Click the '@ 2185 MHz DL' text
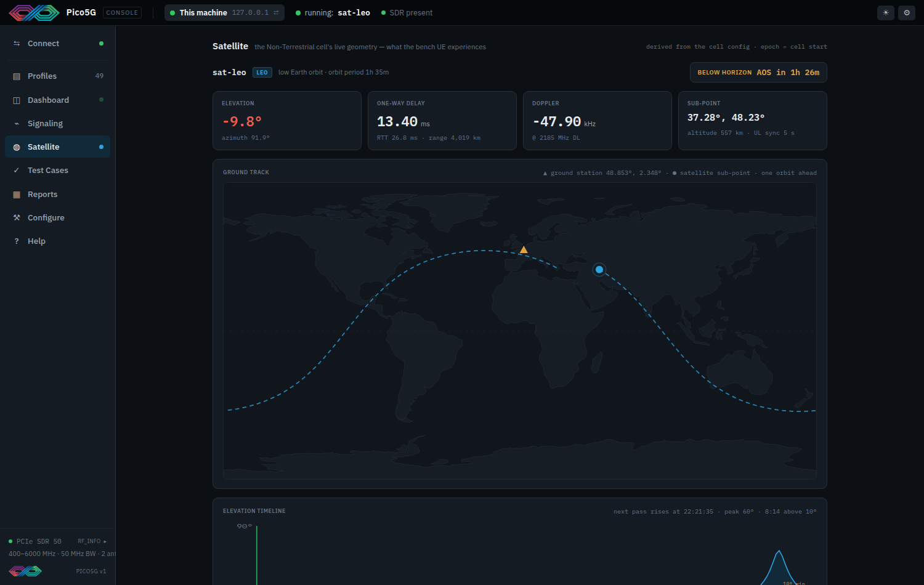The height and width of the screenshot is (585, 924). pyautogui.click(x=556, y=138)
